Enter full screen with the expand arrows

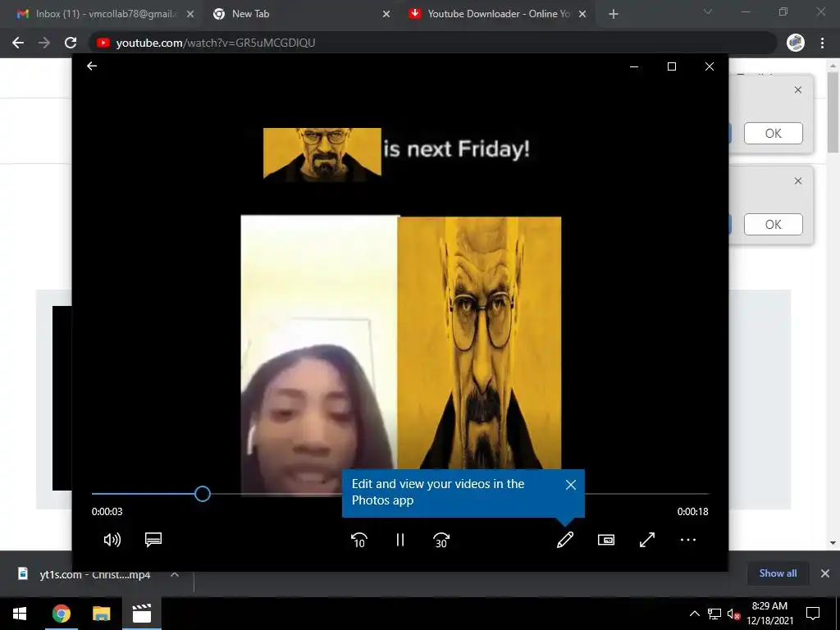pos(647,540)
